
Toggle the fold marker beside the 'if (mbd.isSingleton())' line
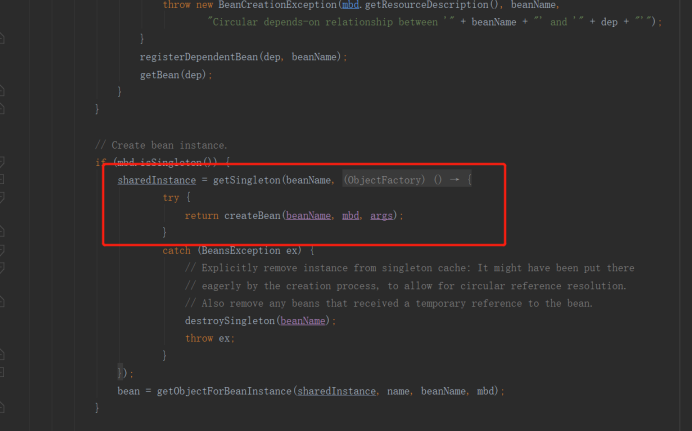pos(2,162)
